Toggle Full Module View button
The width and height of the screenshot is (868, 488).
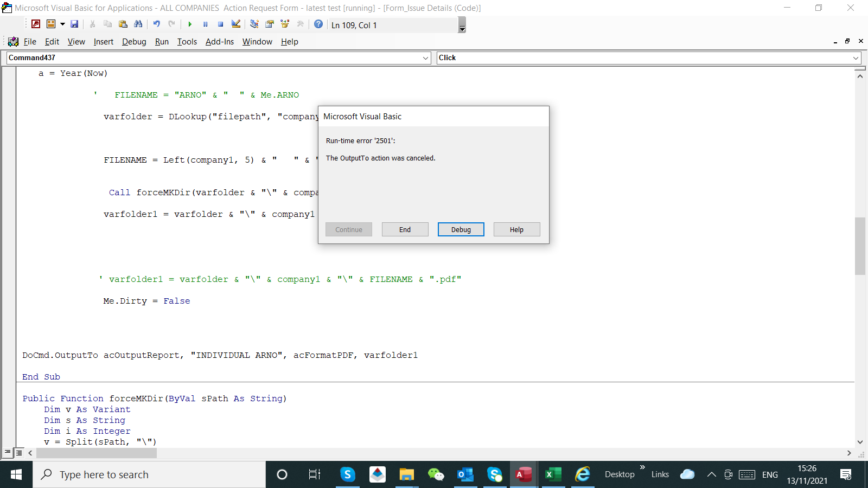click(19, 452)
